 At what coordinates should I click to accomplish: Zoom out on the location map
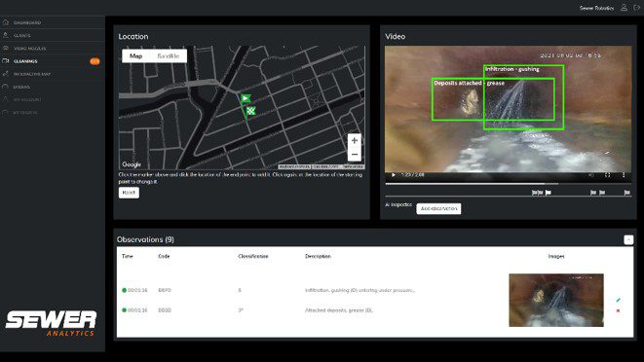click(x=354, y=155)
